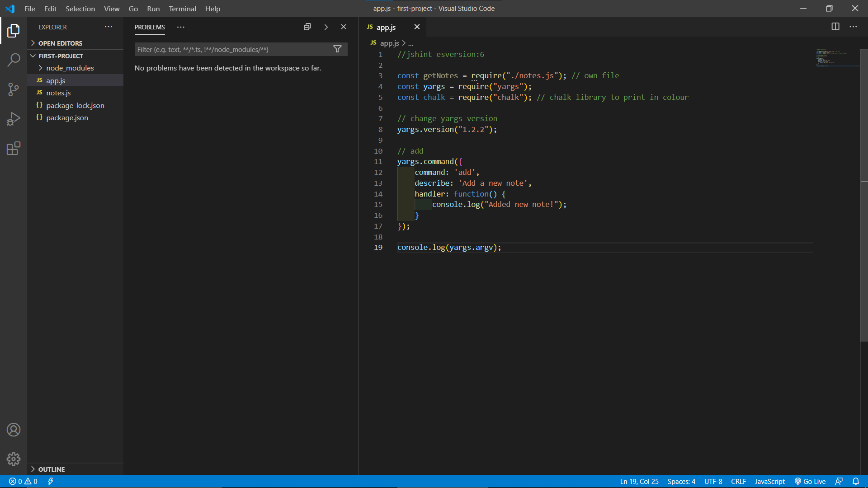Switch to the app.js editor tab
The width and height of the screenshot is (868, 488).
[x=386, y=27]
